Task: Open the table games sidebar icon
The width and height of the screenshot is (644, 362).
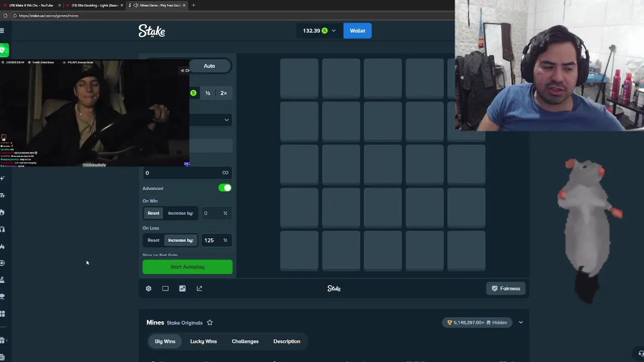Action: point(3,297)
